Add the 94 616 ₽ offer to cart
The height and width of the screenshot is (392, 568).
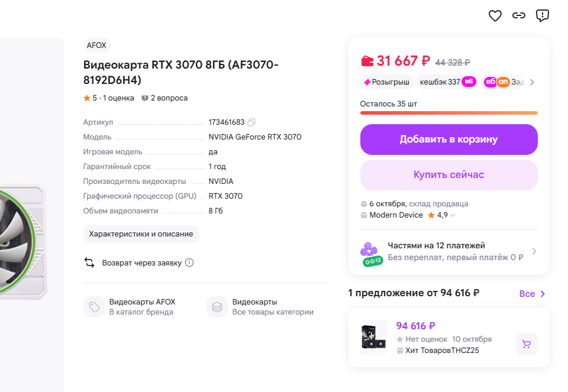coord(527,344)
